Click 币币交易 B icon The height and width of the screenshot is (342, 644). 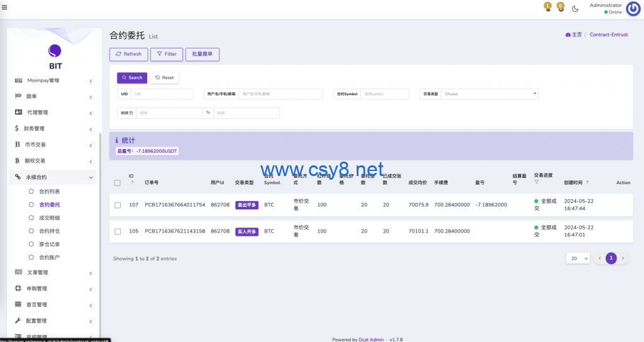click(17, 145)
